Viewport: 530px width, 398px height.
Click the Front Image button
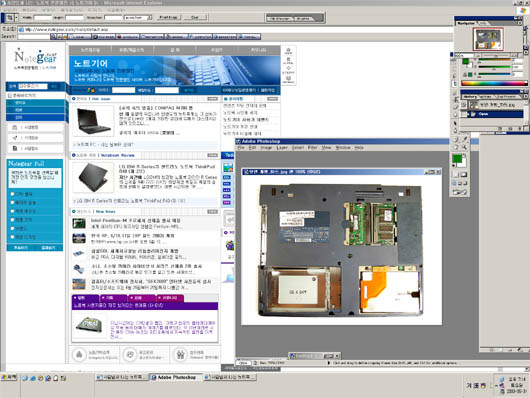point(168,17)
